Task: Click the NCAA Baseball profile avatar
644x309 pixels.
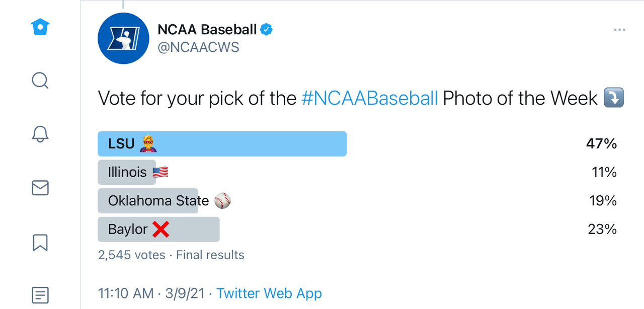Action: click(123, 39)
